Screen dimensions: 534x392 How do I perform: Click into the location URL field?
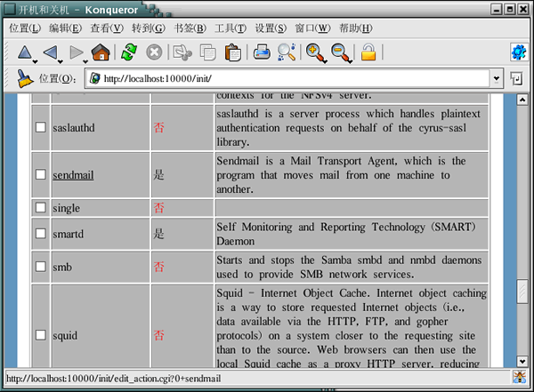click(x=287, y=79)
